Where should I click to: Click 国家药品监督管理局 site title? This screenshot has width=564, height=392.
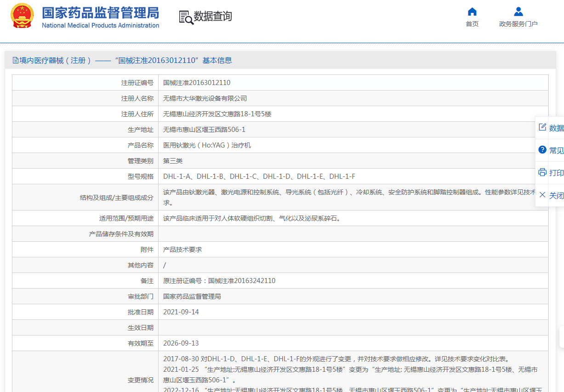pos(100,13)
